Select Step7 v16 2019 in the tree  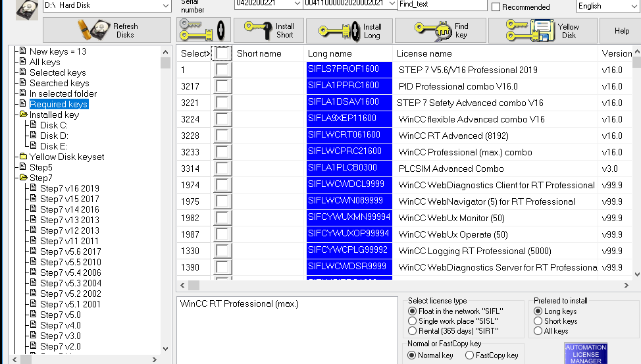point(70,188)
